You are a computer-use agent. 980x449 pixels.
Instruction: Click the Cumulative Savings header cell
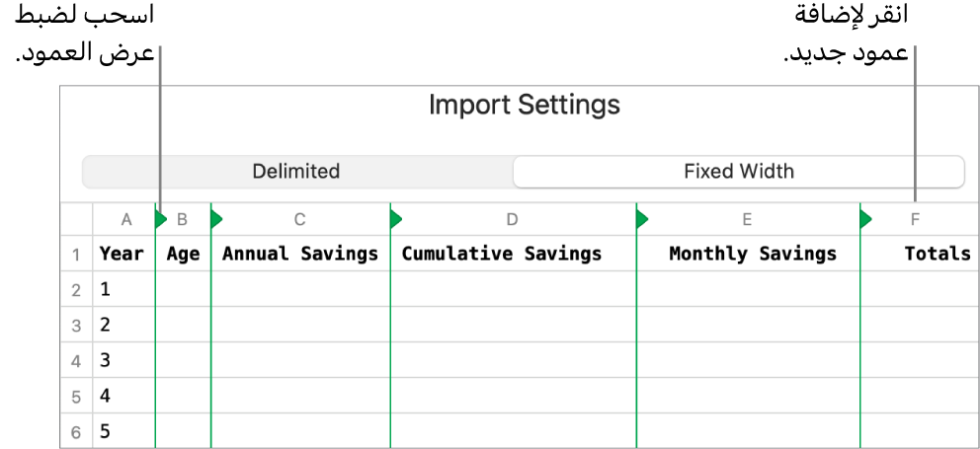pyautogui.click(x=502, y=254)
